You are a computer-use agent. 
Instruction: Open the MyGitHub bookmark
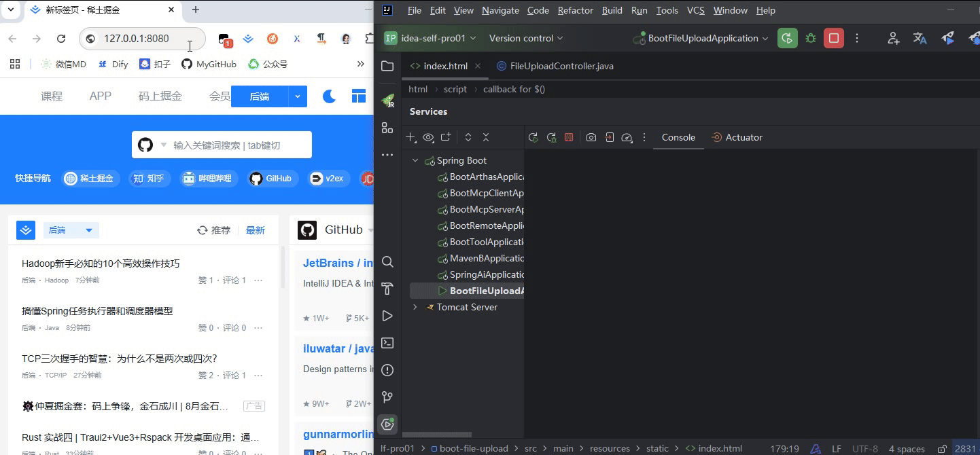209,64
